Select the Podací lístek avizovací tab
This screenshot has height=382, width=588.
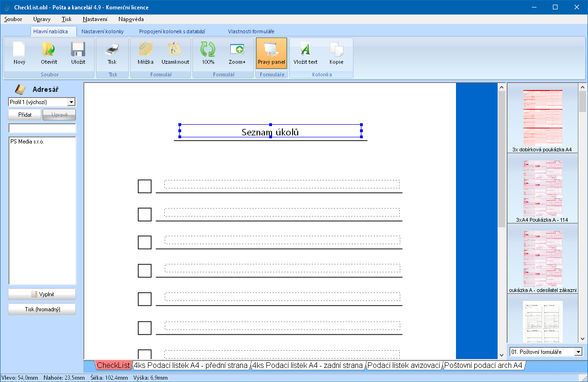[404, 365]
